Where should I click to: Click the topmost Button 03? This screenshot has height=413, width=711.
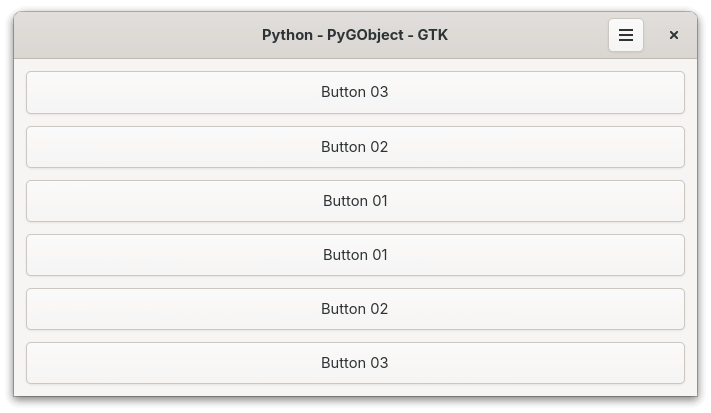click(x=355, y=92)
